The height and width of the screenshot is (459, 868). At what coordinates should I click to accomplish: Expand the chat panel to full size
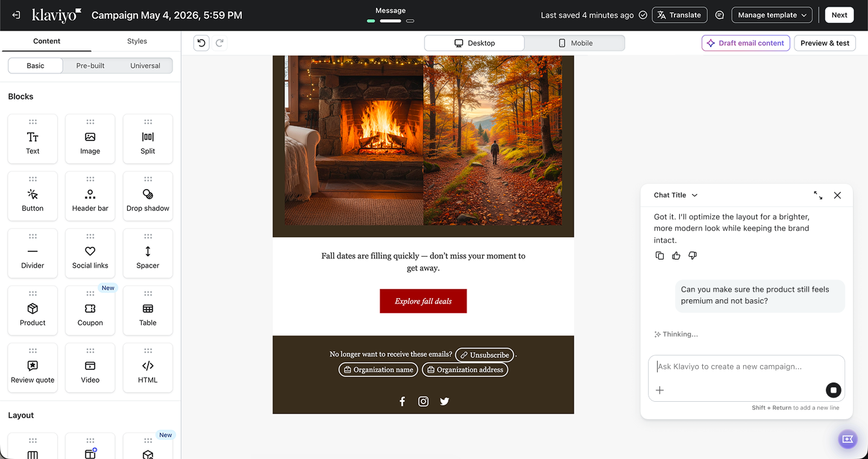(818, 195)
